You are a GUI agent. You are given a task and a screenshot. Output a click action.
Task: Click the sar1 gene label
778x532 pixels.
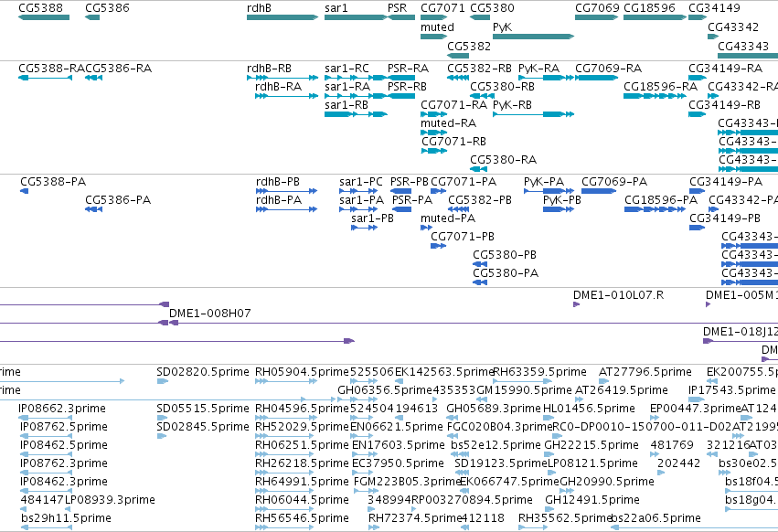coord(336,8)
